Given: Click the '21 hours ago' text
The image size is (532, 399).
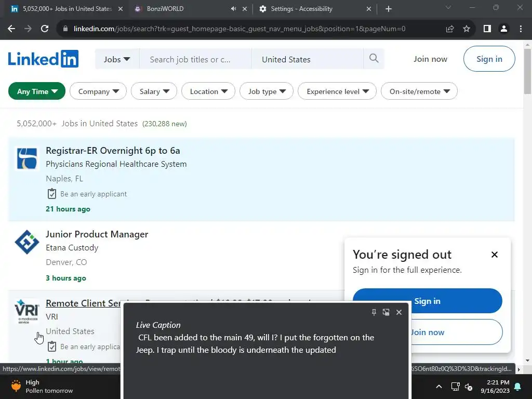Looking at the screenshot, I should pyautogui.click(x=68, y=209).
